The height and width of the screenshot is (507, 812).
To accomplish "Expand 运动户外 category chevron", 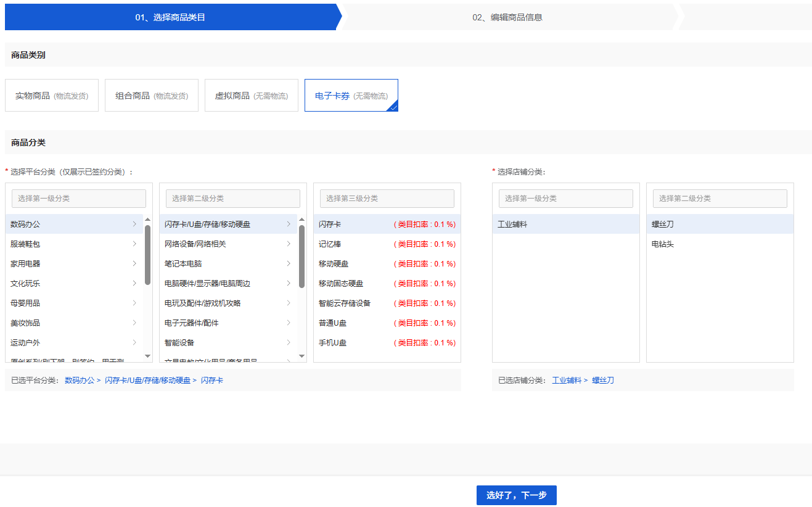I will [x=134, y=342].
